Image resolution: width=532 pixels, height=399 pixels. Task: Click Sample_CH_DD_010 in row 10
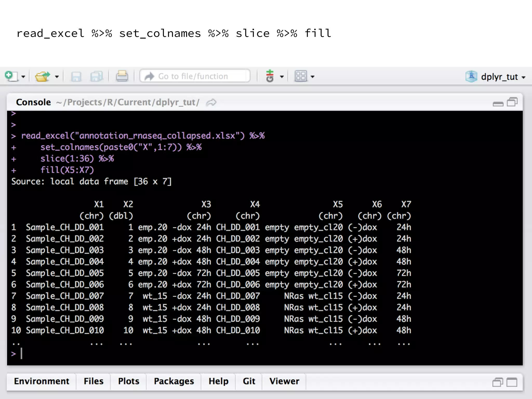click(x=65, y=330)
